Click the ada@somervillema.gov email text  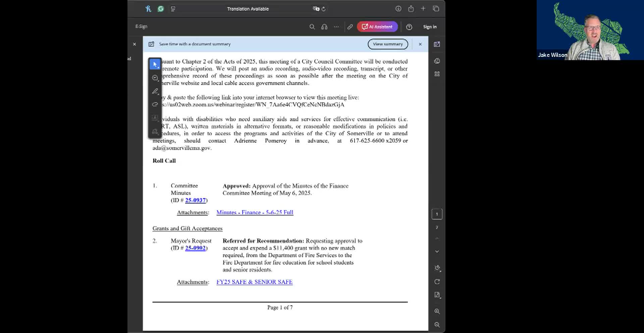(x=182, y=148)
